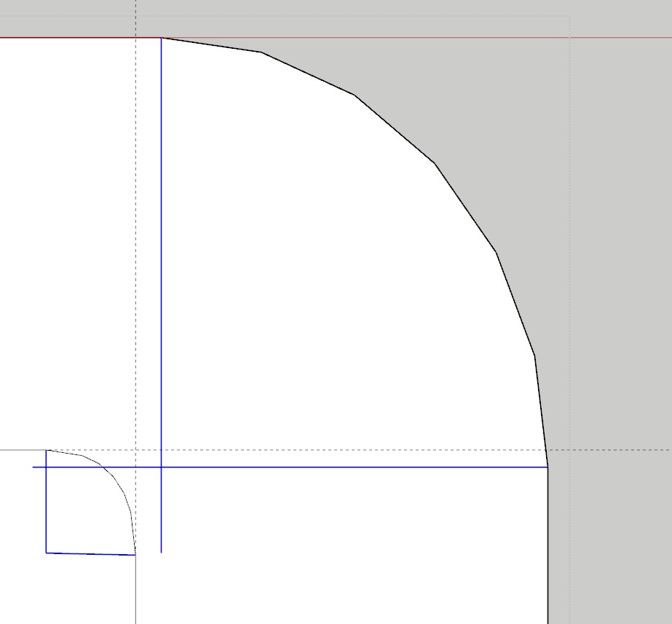The image size is (672, 624).
Task: Click the bottom-right endpoint of the large arc
Action: 548,466
